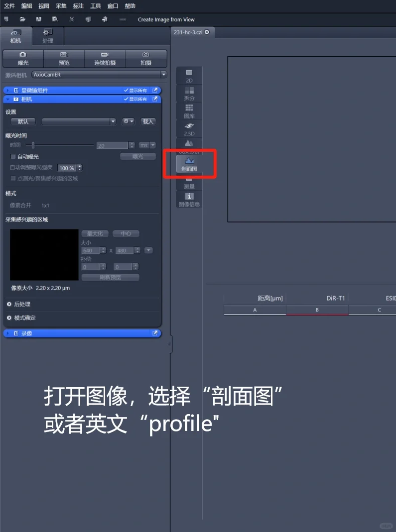Click the exposure time field showing 20
Viewport: 396px width, 532px height.
click(113, 145)
